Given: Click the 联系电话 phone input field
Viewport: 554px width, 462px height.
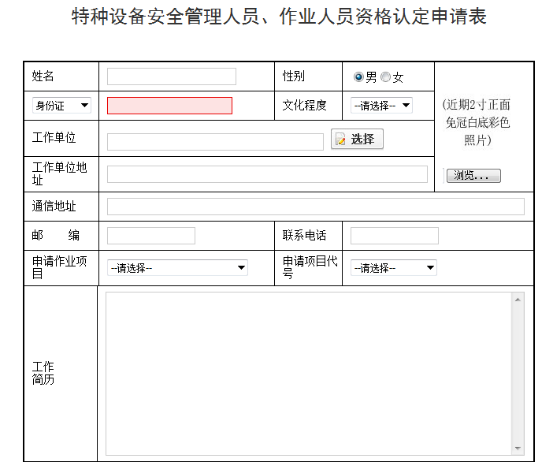Looking at the screenshot, I should (x=394, y=236).
